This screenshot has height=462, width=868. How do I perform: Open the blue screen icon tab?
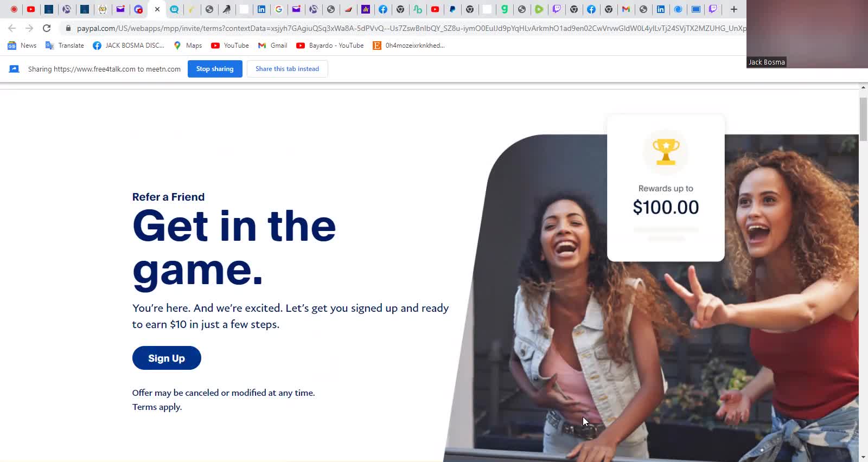click(x=695, y=9)
